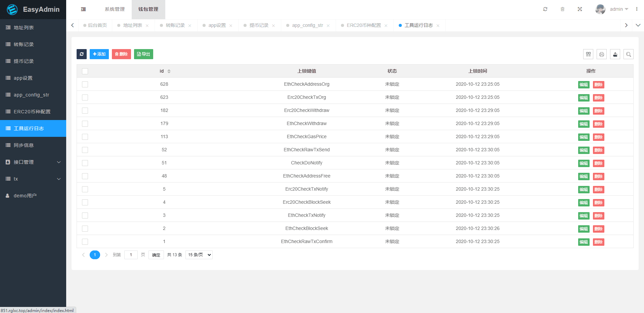Screen dimensions: 644x313
Task: Open the search magnifier icon
Action: click(629, 54)
